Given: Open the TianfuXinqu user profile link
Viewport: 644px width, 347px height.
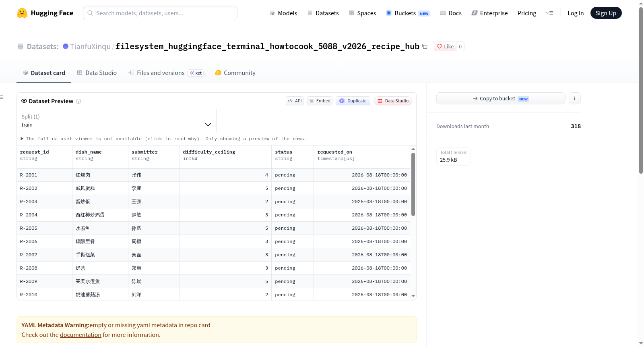Looking at the screenshot, I should [90, 46].
